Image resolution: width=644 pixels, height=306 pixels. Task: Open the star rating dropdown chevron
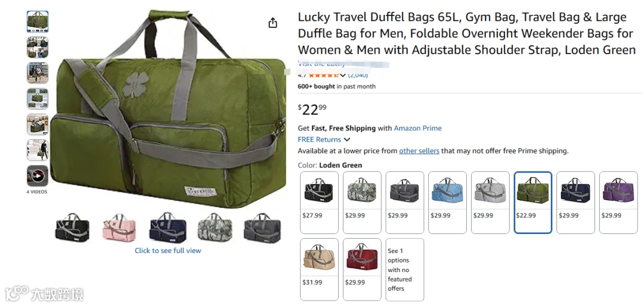click(343, 75)
